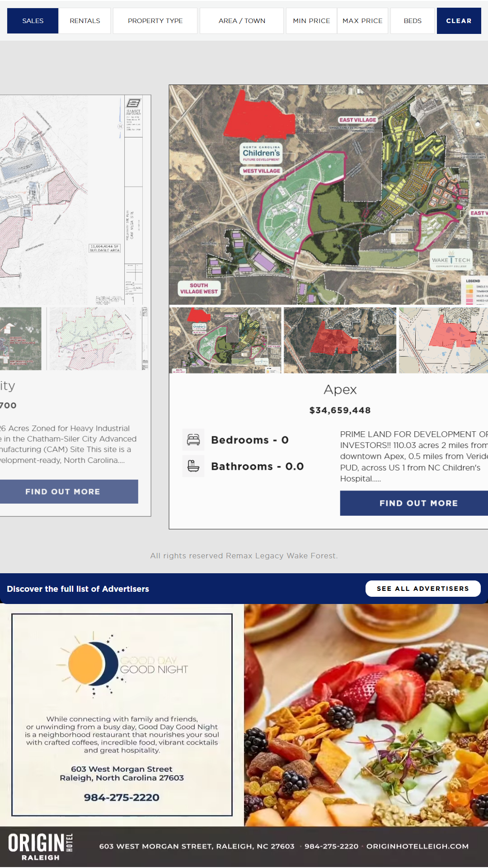Click FIND OUT MORE for Apex listing
Screen dimensions: 488x868
pos(418,503)
